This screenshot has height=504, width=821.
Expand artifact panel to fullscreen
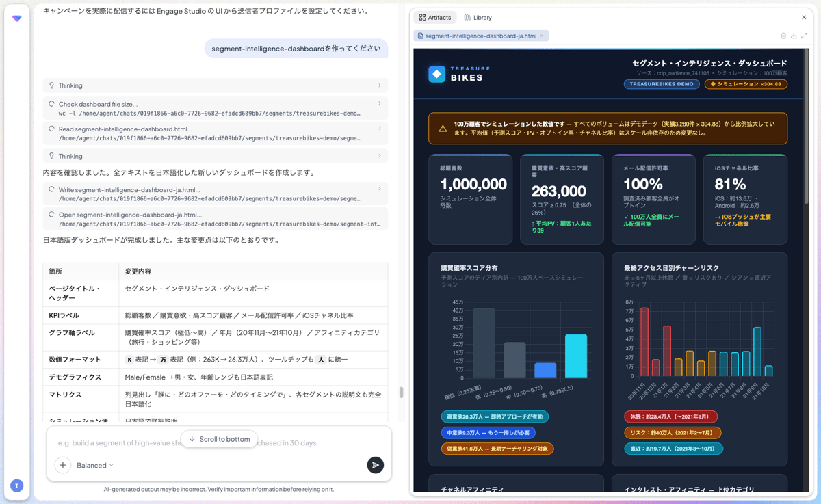[804, 36]
